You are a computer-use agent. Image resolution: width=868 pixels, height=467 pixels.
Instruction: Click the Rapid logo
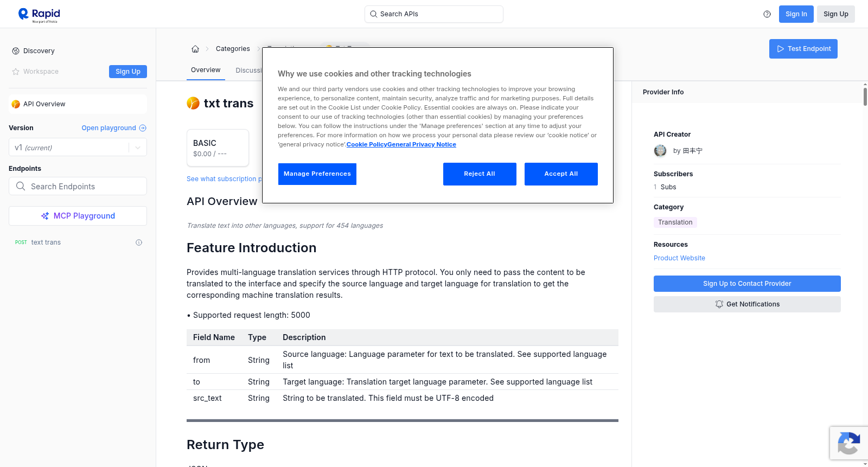pyautogui.click(x=39, y=15)
